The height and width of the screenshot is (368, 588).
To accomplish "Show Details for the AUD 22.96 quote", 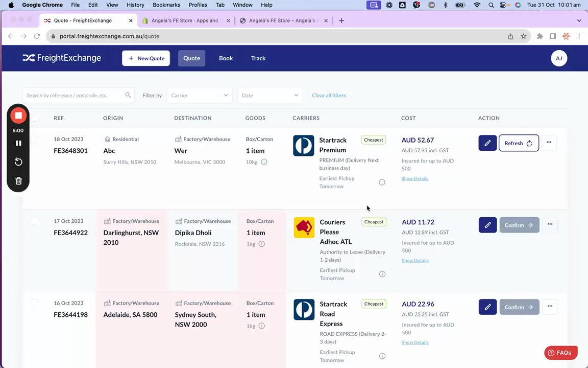I will pyautogui.click(x=415, y=342).
